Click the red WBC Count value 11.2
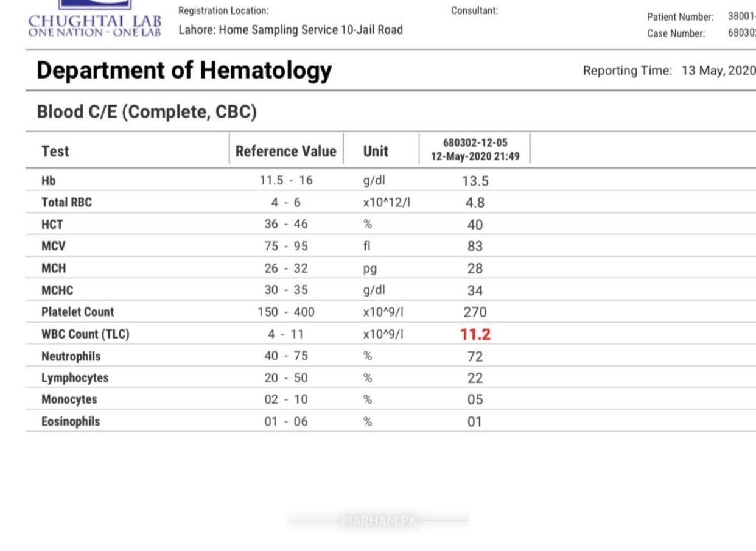Image resolution: width=756 pixels, height=551 pixels. [475, 334]
